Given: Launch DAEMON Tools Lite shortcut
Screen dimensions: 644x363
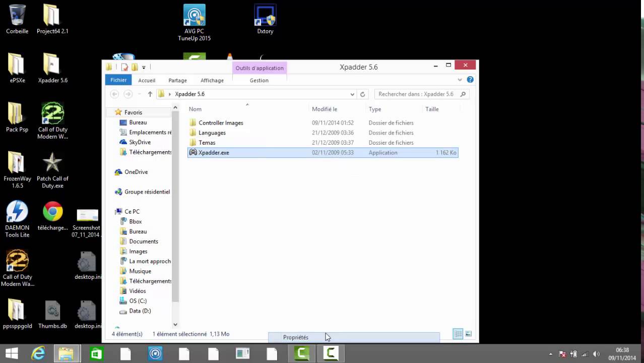Looking at the screenshot, I should [x=17, y=219].
